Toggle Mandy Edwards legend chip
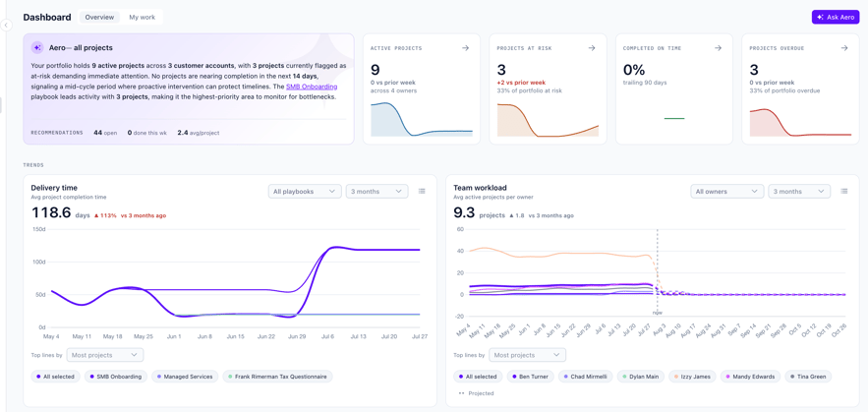868x412 pixels. point(751,377)
